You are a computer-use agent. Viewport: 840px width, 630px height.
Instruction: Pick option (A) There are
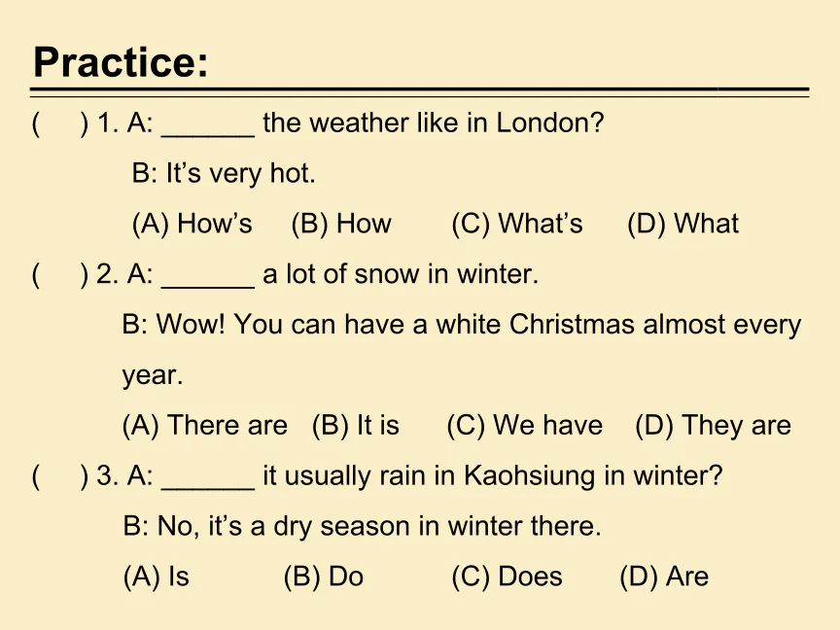(x=205, y=425)
